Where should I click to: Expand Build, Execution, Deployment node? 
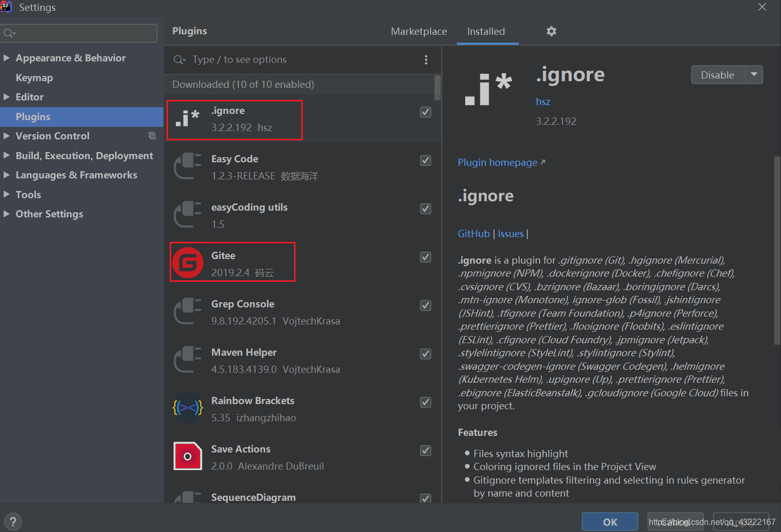coord(7,155)
